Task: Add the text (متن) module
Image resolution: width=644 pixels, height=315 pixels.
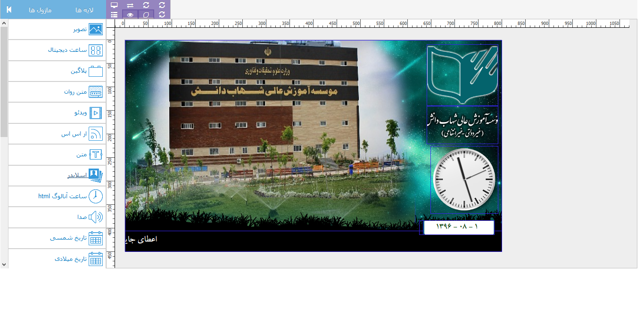Action: pyautogui.click(x=57, y=154)
